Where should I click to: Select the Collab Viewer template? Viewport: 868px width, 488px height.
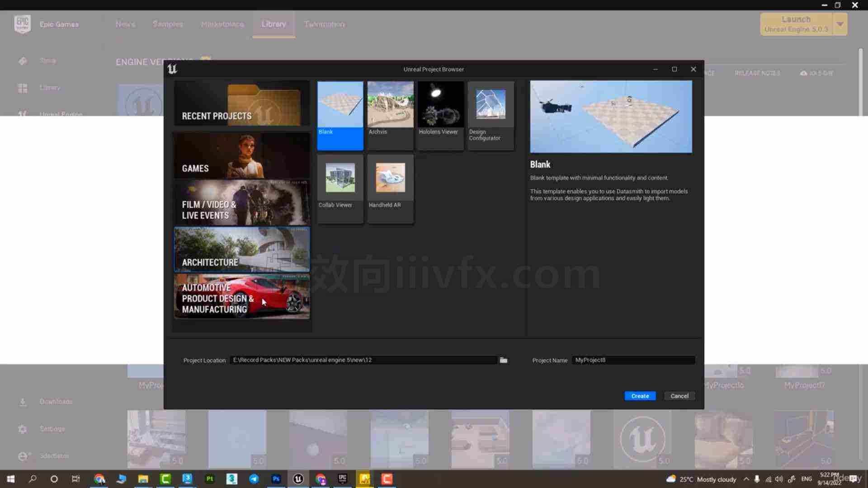coord(340,188)
